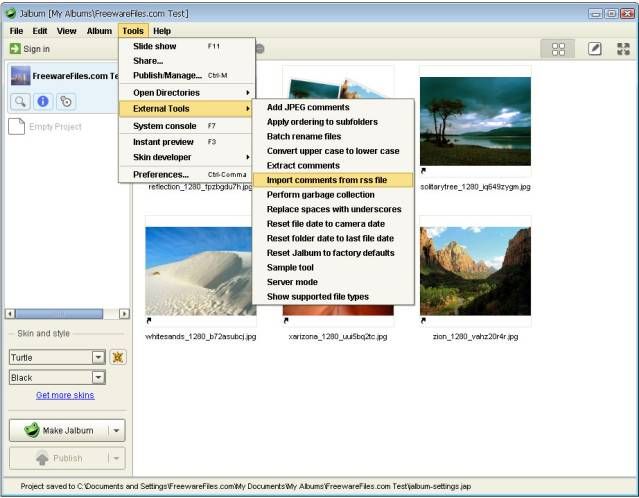Click the full screen expand icon
This screenshot has height=498, width=639.
coord(623,49)
